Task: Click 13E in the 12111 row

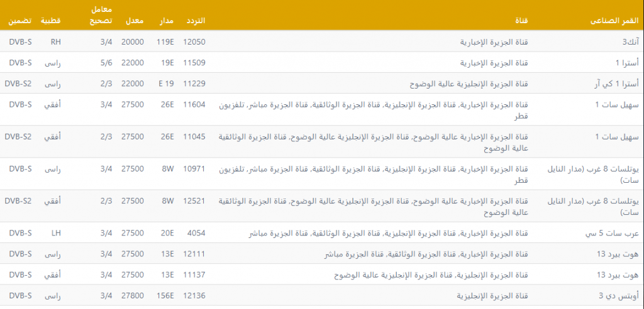Action: (167, 254)
